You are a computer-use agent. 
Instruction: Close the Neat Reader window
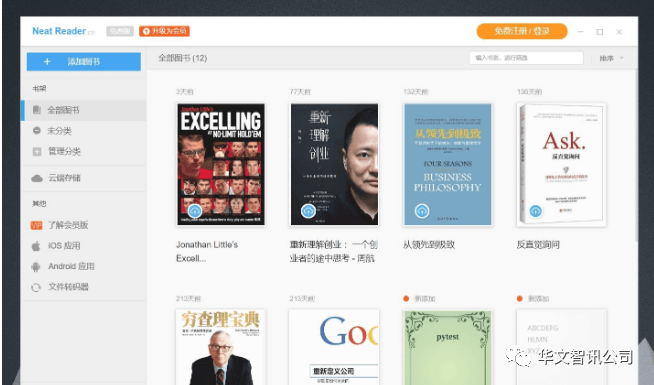tap(619, 32)
